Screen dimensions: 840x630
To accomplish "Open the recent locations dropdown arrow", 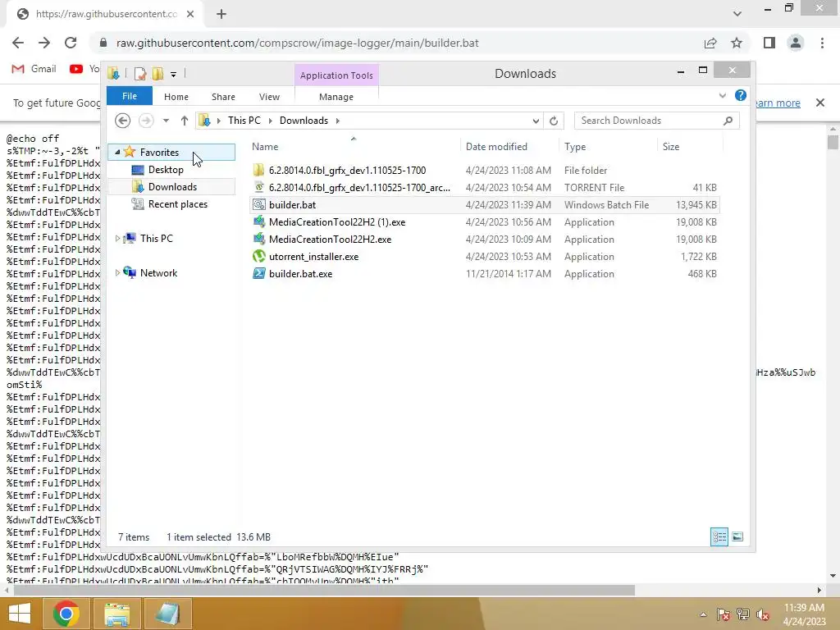I will click(x=166, y=121).
